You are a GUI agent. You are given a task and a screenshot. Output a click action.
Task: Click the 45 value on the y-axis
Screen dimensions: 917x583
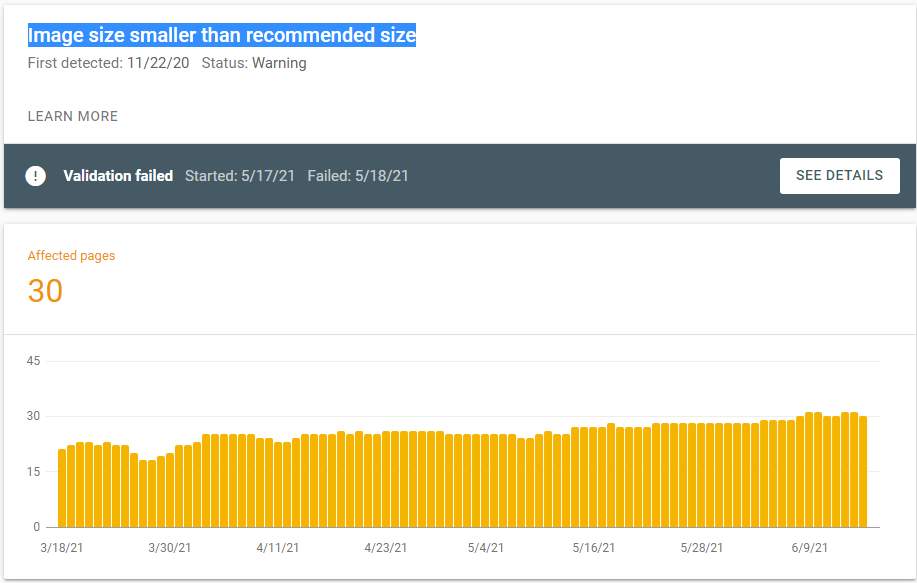pos(33,361)
